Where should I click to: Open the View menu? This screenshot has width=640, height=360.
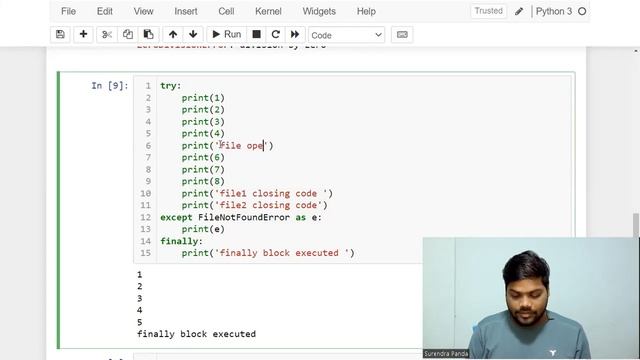tap(143, 11)
